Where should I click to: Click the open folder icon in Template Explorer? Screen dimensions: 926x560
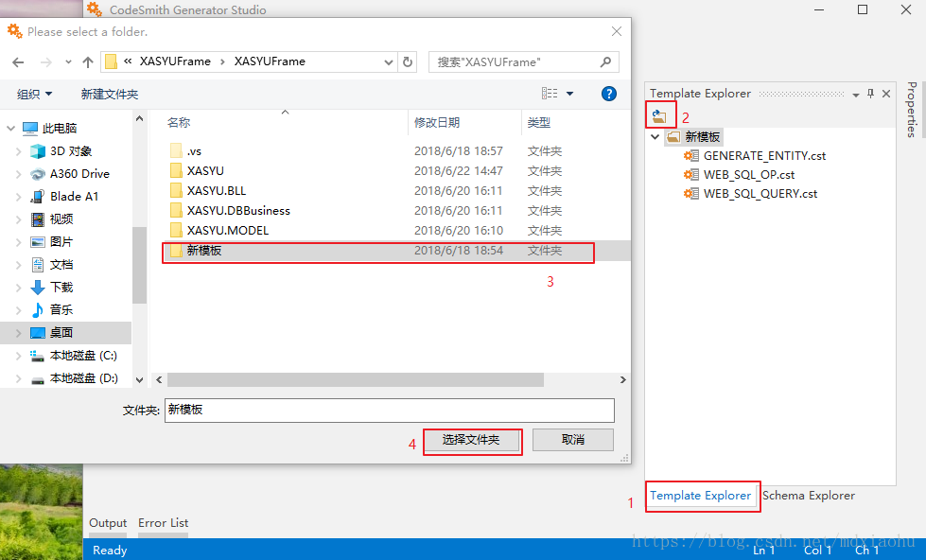tap(659, 115)
